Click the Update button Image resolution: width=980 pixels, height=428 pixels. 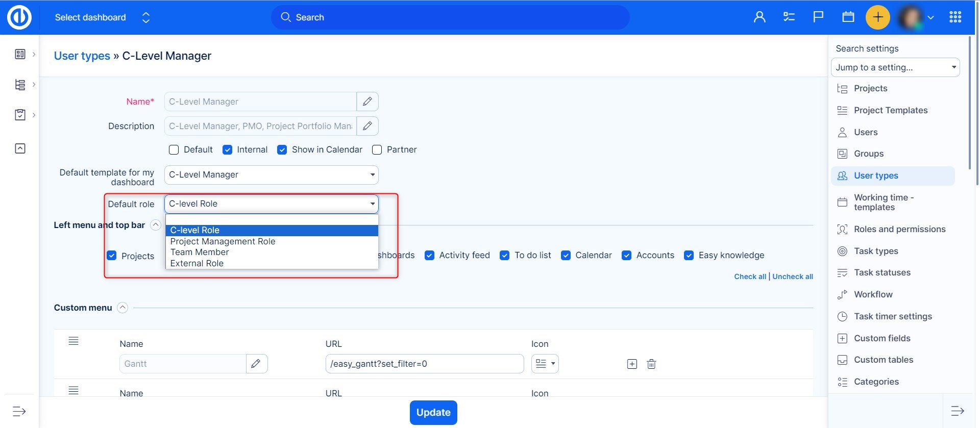(433, 412)
